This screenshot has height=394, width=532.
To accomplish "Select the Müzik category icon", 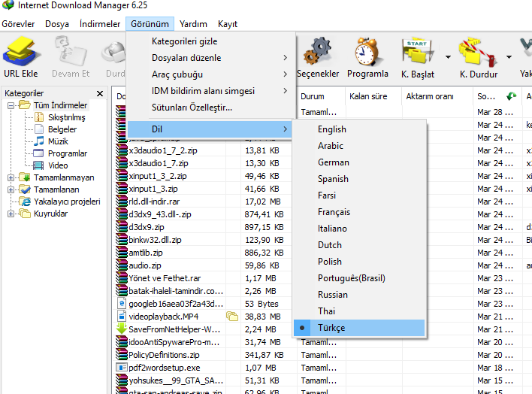I will pos(39,141).
